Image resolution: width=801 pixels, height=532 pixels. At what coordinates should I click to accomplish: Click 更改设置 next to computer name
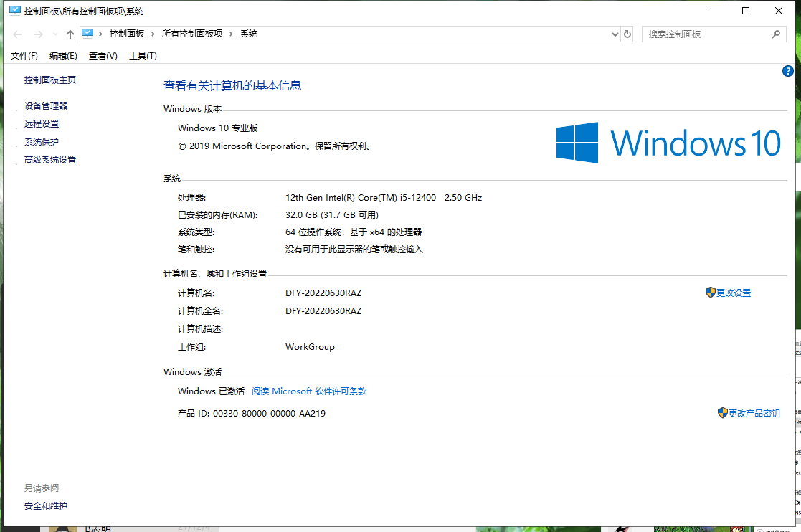pos(733,293)
